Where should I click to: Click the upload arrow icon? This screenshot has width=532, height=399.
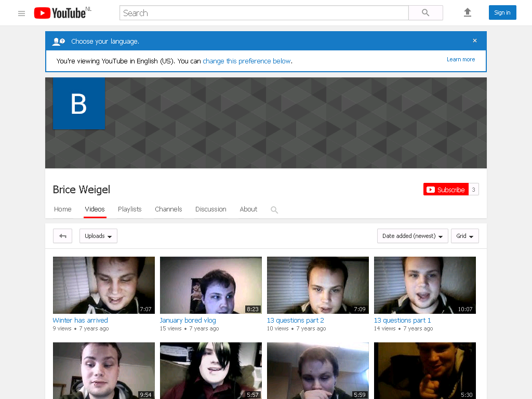(468, 12)
